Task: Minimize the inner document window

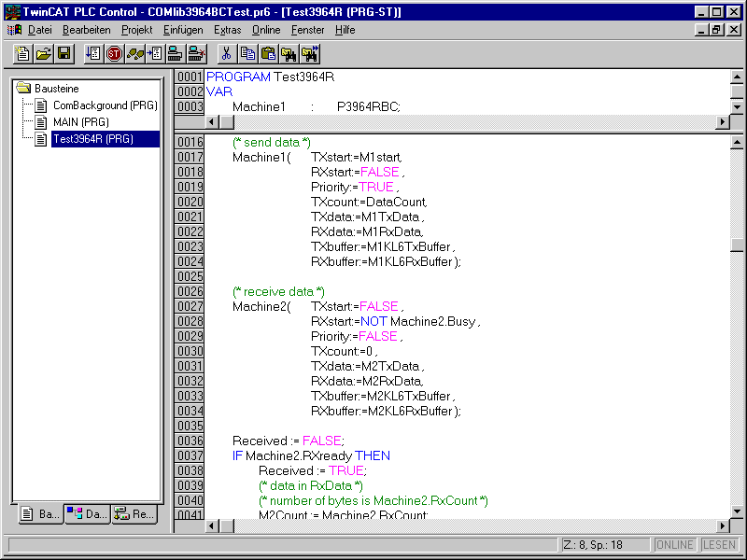Action: click(x=701, y=30)
